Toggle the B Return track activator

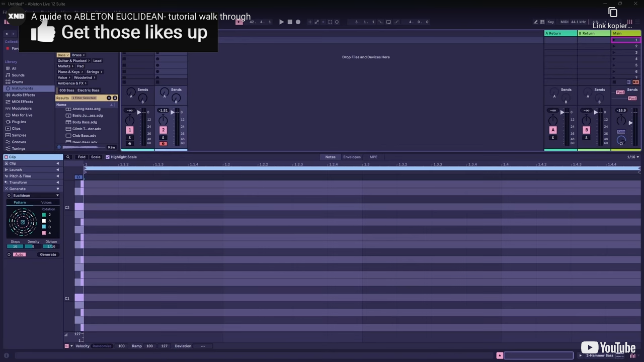tap(586, 130)
